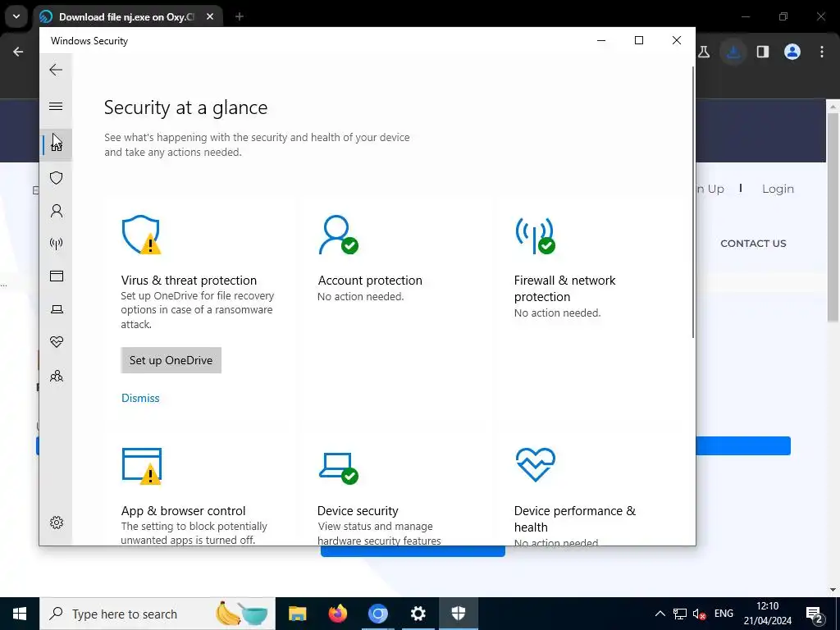Open the Device security heading
The image size is (840, 630).
click(358, 510)
